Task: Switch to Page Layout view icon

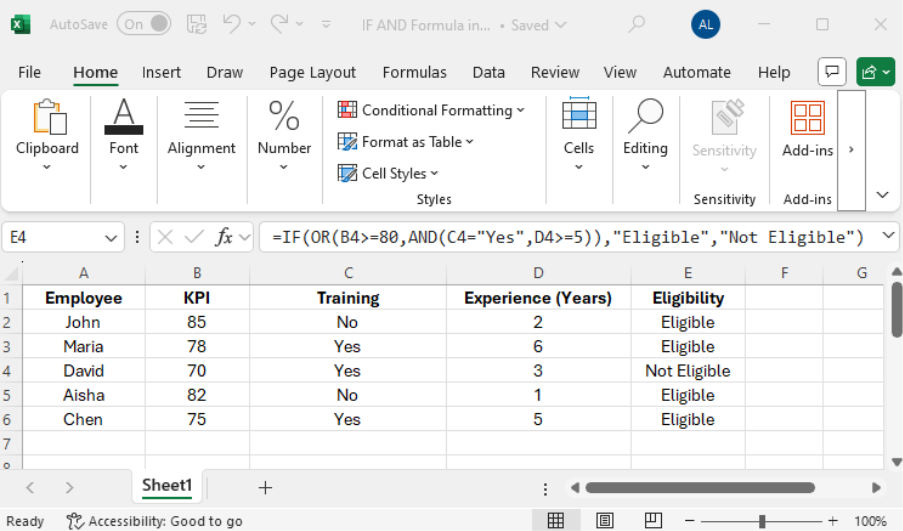Action: point(604,521)
